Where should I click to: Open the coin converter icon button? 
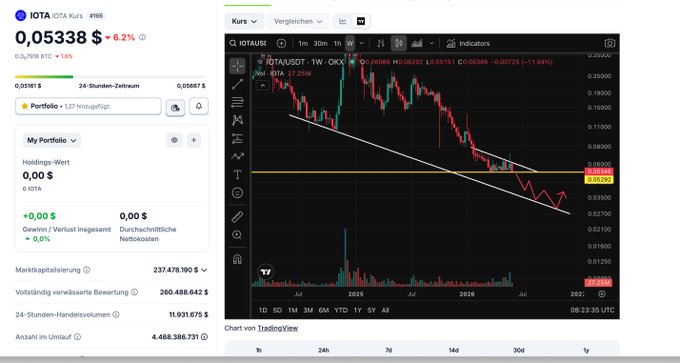coord(175,108)
